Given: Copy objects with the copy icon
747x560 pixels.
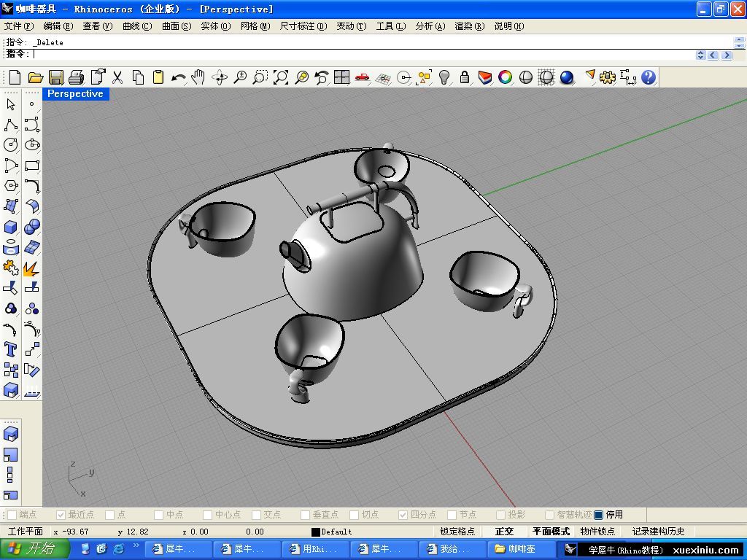Looking at the screenshot, I should [138, 77].
